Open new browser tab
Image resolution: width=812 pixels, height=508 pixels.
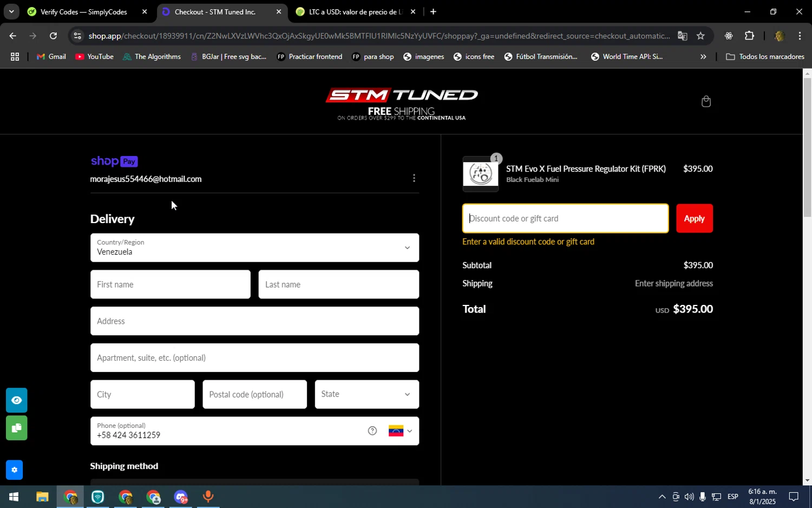click(x=433, y=11)
